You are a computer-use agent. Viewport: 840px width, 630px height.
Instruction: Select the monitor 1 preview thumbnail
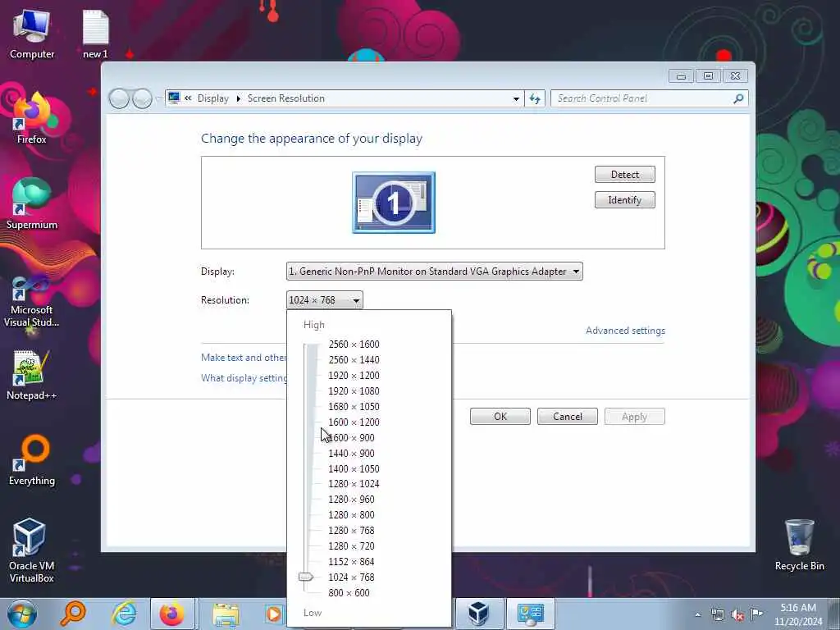coord(394,203)
